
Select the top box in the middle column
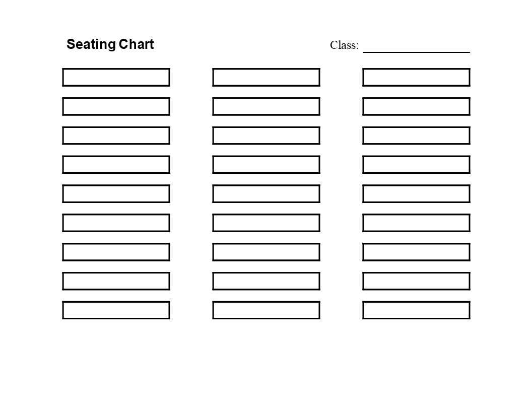(x=266, y=78)
